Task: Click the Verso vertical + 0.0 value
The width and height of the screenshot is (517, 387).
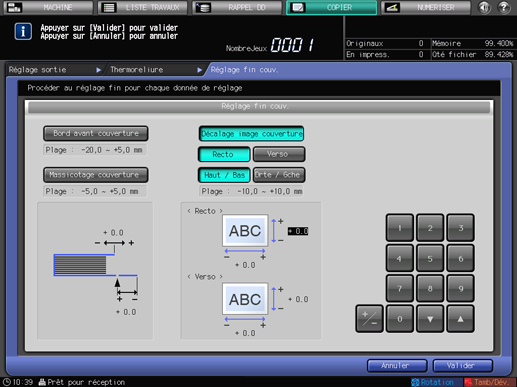Action: (x=298, y=299)
